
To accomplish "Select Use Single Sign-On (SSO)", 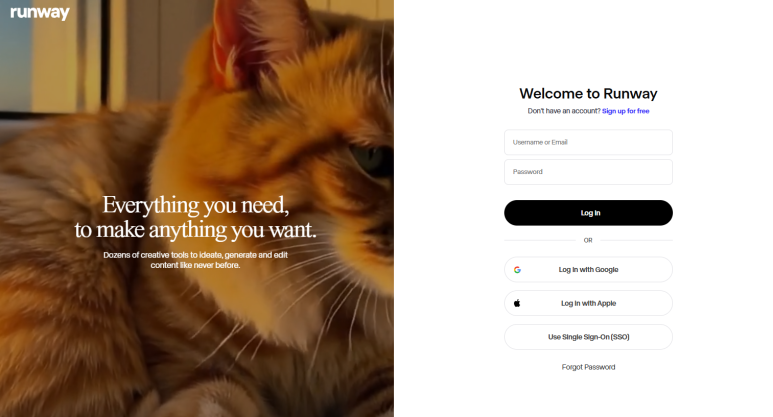I will [x=588, y=337].
